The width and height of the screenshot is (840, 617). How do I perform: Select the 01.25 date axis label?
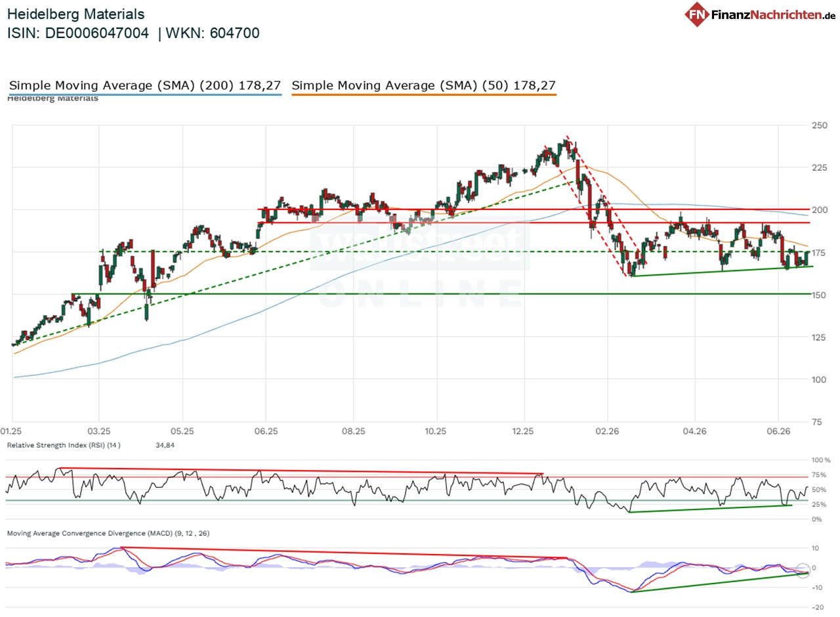click(x=12, y=432)
